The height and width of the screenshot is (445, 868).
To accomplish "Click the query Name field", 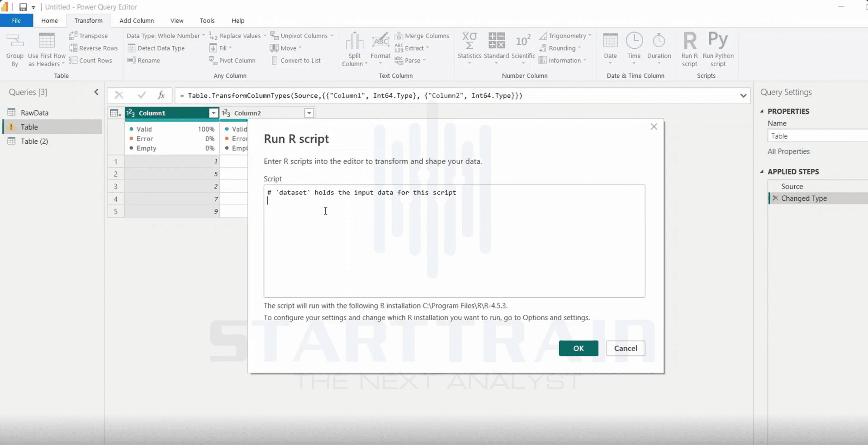I will 818,136.
